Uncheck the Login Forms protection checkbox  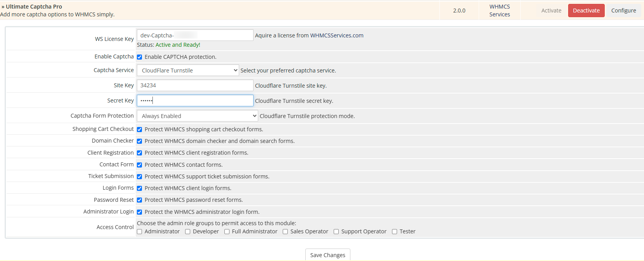coord(140,188)
